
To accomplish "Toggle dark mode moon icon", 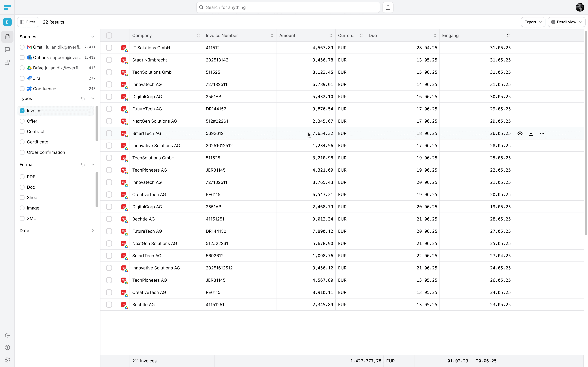I will [7, 335].
